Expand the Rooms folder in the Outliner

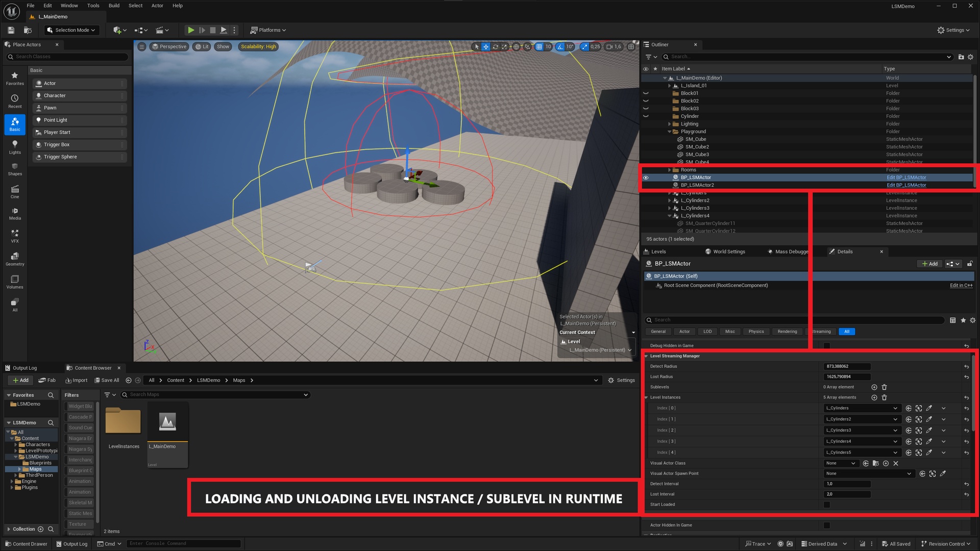pos(670,170)
